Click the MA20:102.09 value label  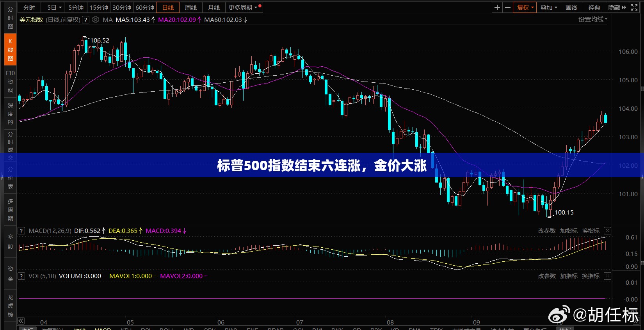tap(177, 20)
